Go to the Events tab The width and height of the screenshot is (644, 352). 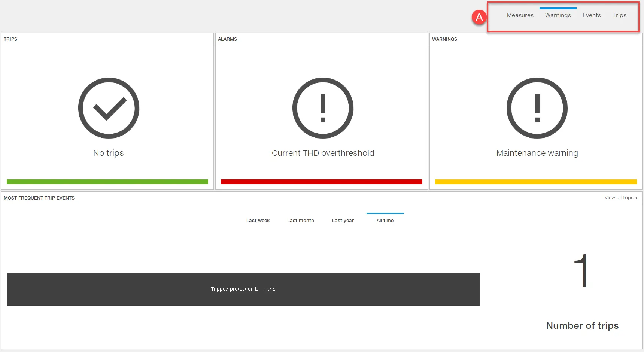(x=592, y=15)
